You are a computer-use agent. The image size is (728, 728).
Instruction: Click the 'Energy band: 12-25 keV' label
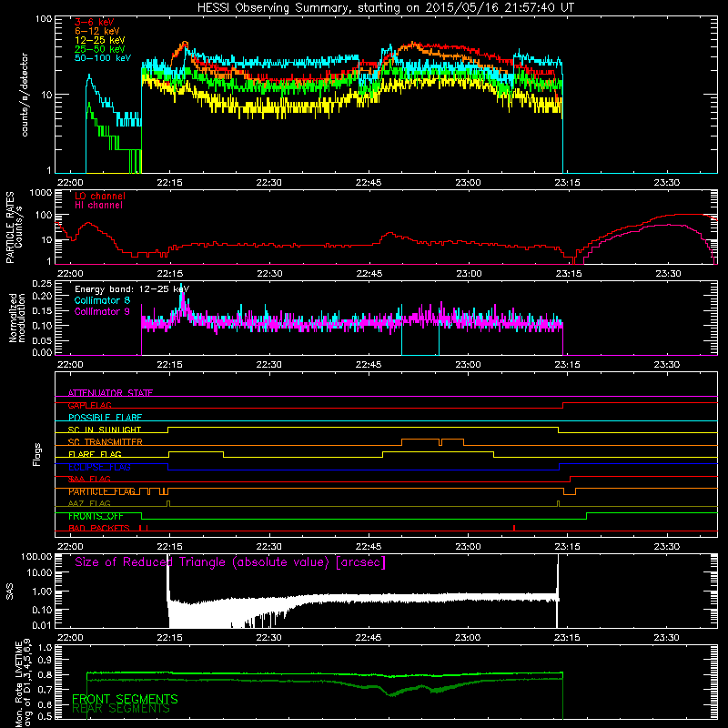coord(132,289)
